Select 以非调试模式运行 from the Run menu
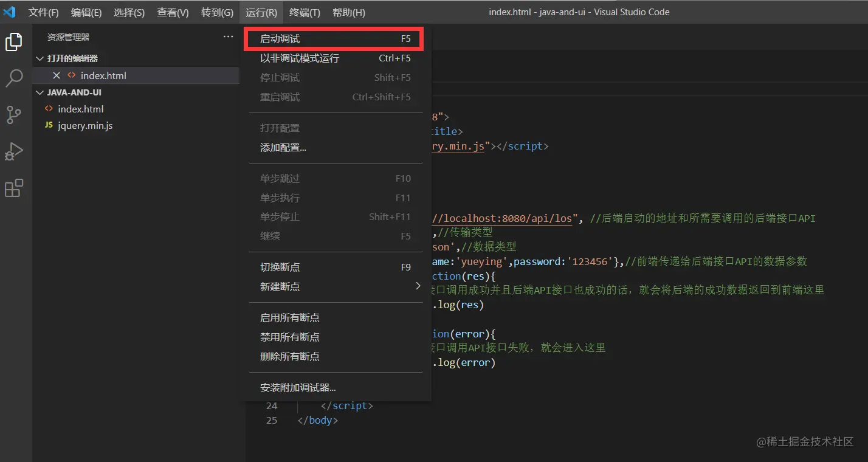The height and width of the screenshot is (462, 868). tap(336, 58)
